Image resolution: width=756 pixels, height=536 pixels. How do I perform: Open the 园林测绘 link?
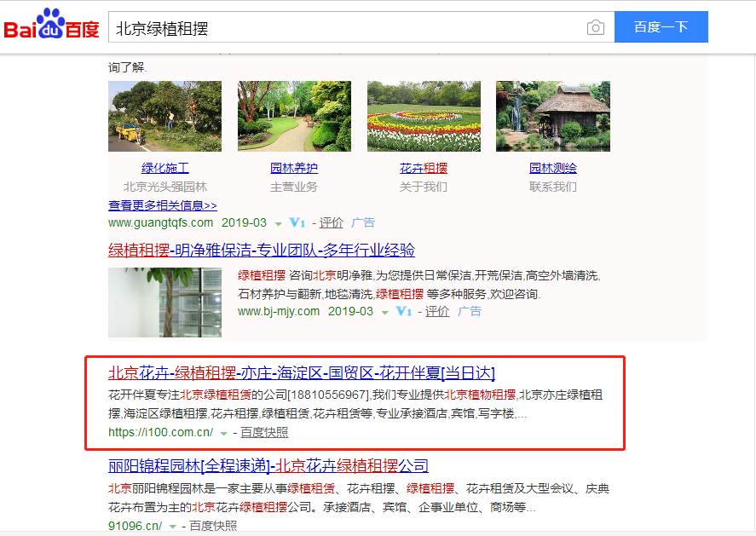pos(552,169)
